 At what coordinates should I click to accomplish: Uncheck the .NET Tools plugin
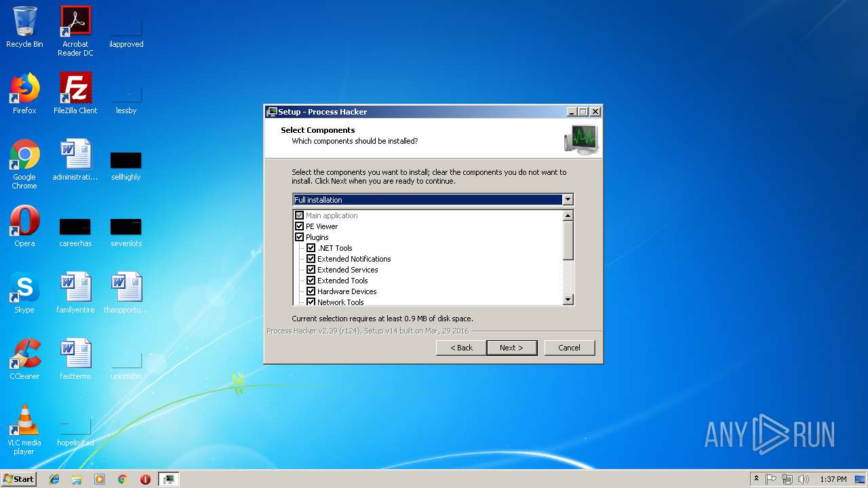311,248
